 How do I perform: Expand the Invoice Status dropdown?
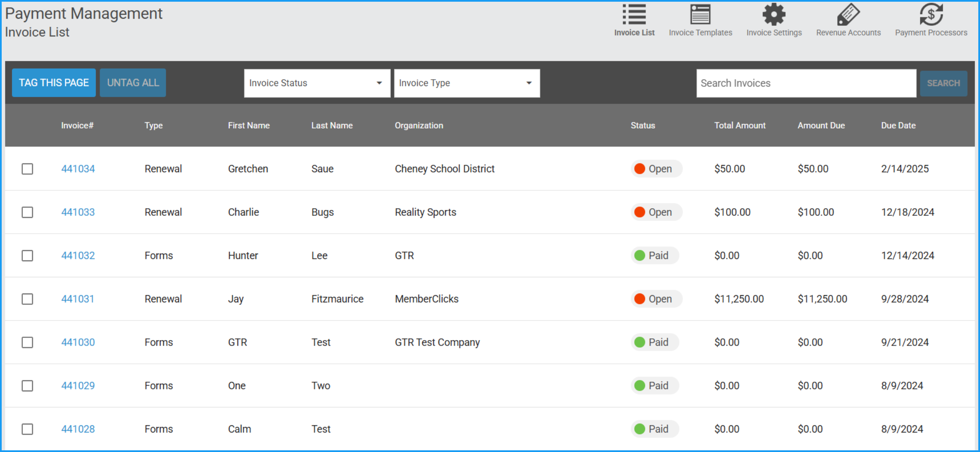coord(317,83)
